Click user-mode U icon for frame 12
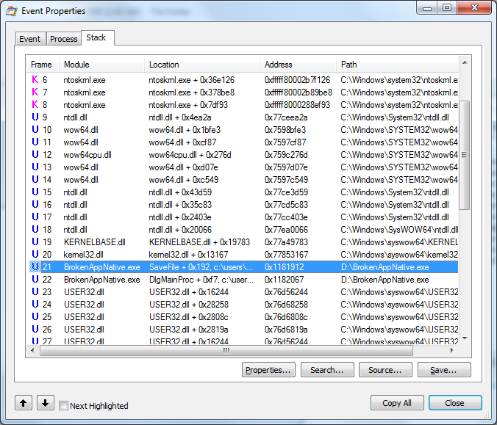 coord(35,154)
